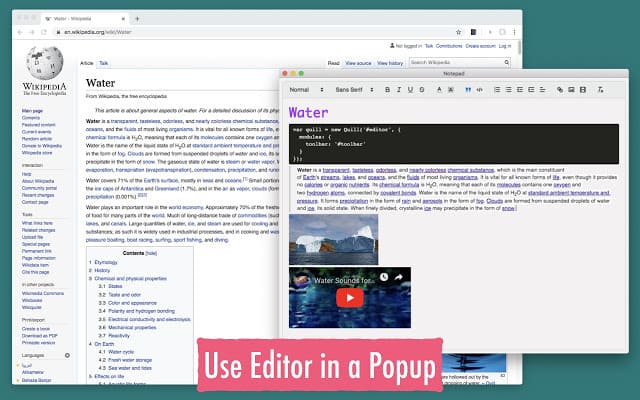Select the iceberg image in Notepad
The width and height of the screenshot is (640, 400).
333,240
